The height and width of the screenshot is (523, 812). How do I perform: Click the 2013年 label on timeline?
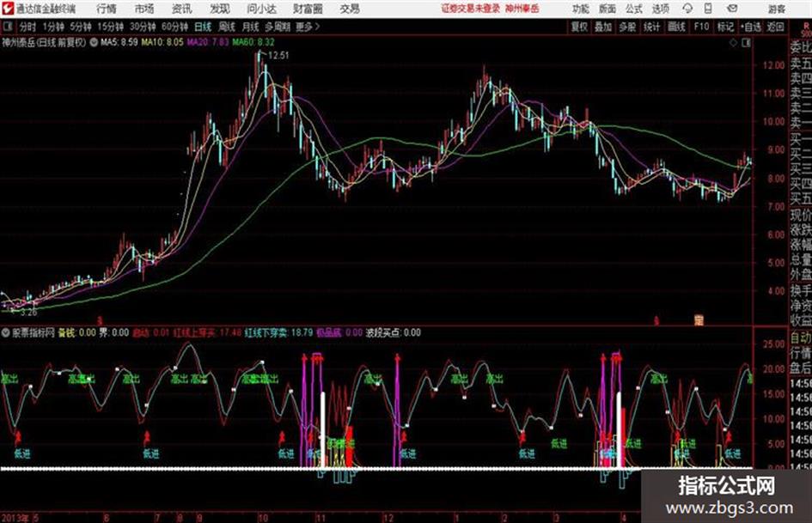[x=15, y=517]
